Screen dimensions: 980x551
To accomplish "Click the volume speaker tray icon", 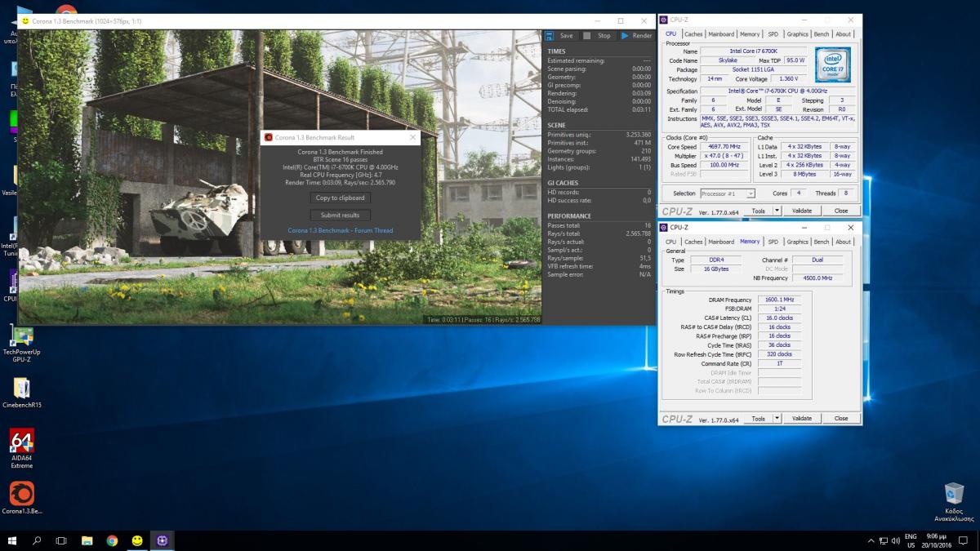I will [x=896, y=541].
